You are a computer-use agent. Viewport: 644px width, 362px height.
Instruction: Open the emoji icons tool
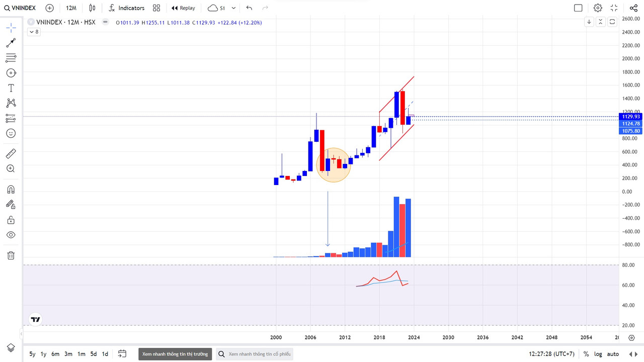[x=11, y=133]
